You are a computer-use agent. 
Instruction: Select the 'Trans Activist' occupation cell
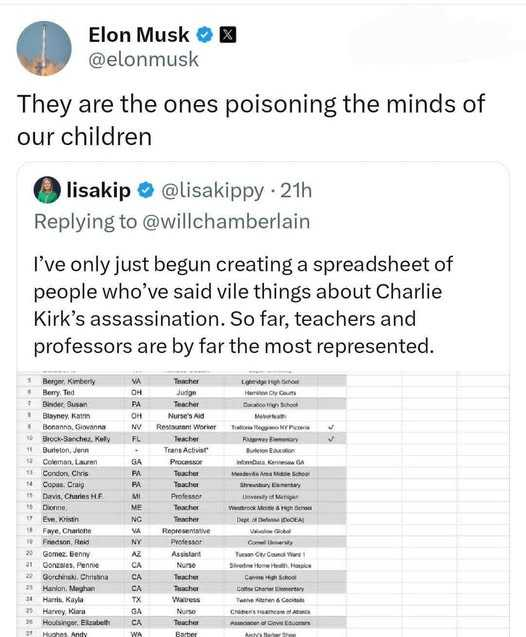tap(186, 450)
